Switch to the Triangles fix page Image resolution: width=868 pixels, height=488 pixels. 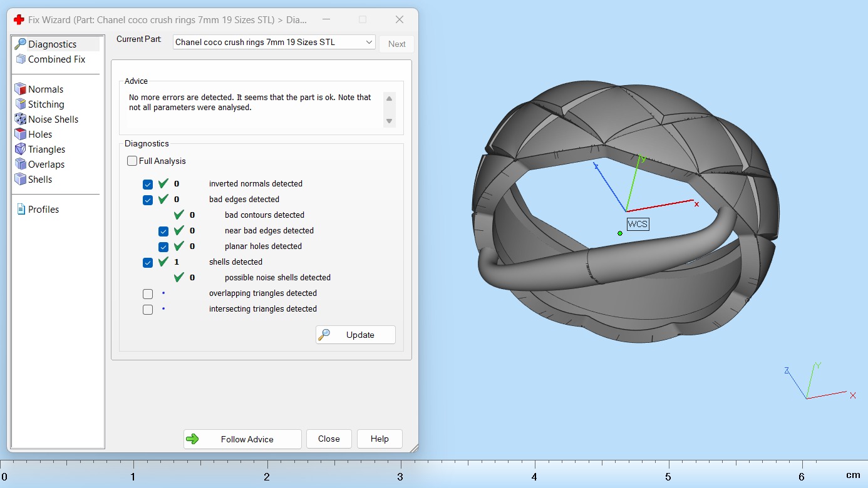point(46,150)
